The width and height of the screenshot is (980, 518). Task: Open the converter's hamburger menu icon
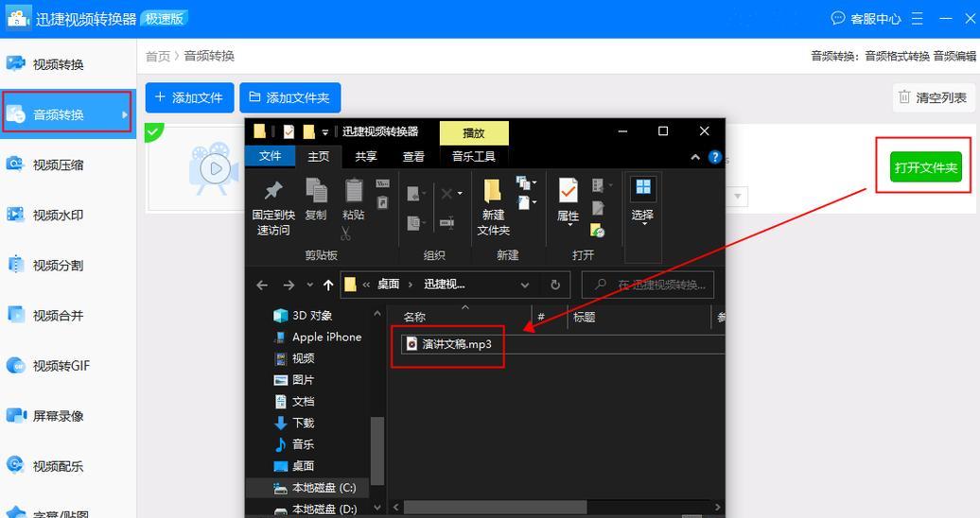[917, 19]
